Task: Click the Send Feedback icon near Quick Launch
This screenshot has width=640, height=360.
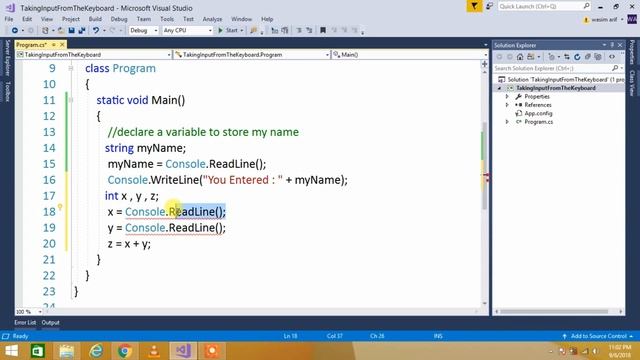Action: click(489, 6)
